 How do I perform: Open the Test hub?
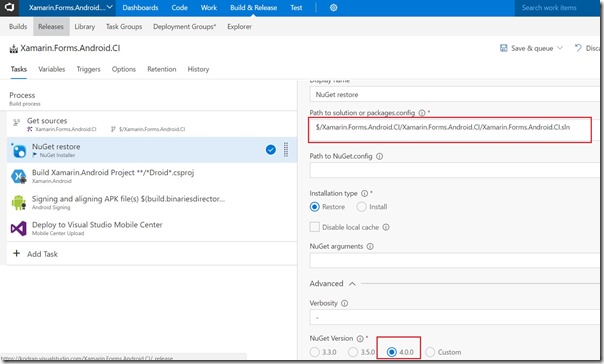[296, 8]
